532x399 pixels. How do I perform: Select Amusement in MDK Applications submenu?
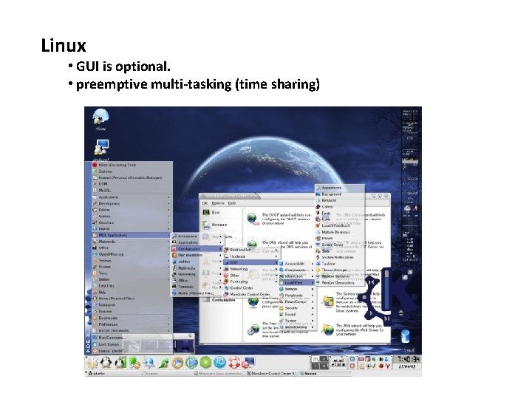(197, 236)
